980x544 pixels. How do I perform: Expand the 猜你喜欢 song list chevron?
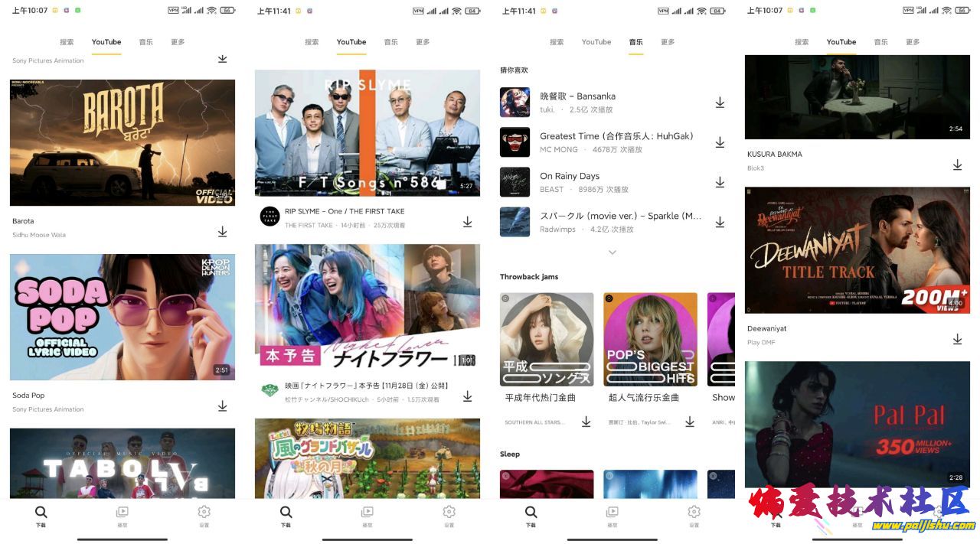pos(612,252)
